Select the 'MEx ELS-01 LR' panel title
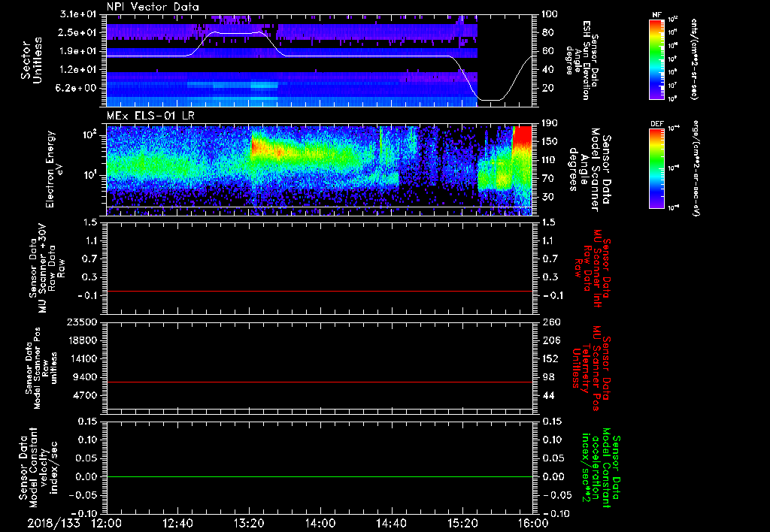 150,116
